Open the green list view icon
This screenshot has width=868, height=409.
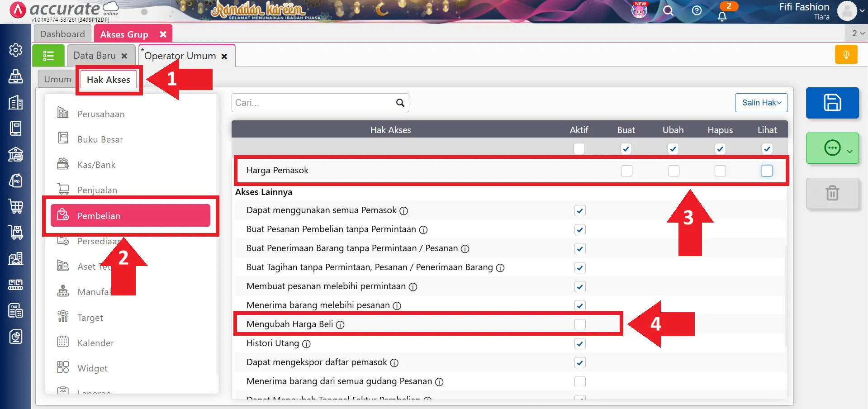[48, 56]
